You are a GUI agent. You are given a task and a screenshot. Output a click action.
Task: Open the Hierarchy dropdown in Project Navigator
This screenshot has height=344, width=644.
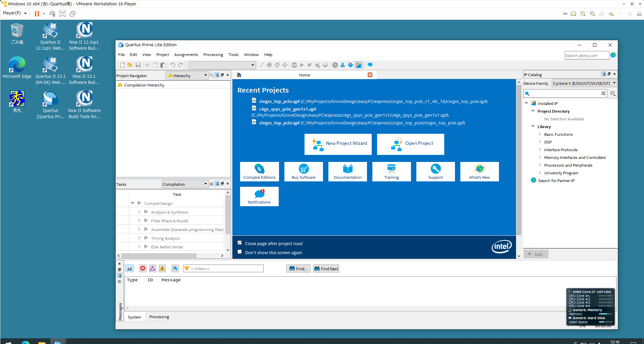click(x=187, y=75)
